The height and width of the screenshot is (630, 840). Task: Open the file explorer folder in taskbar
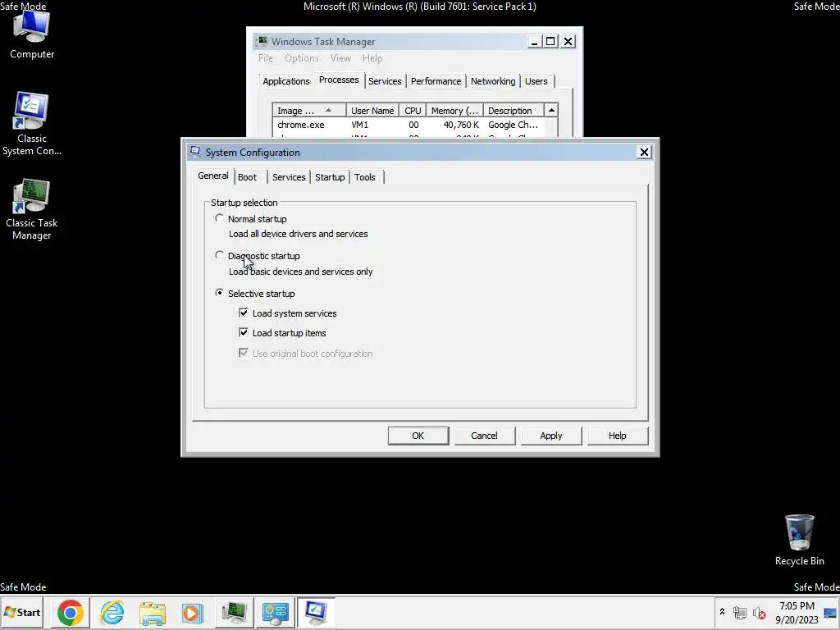click(x=153, y=612)
